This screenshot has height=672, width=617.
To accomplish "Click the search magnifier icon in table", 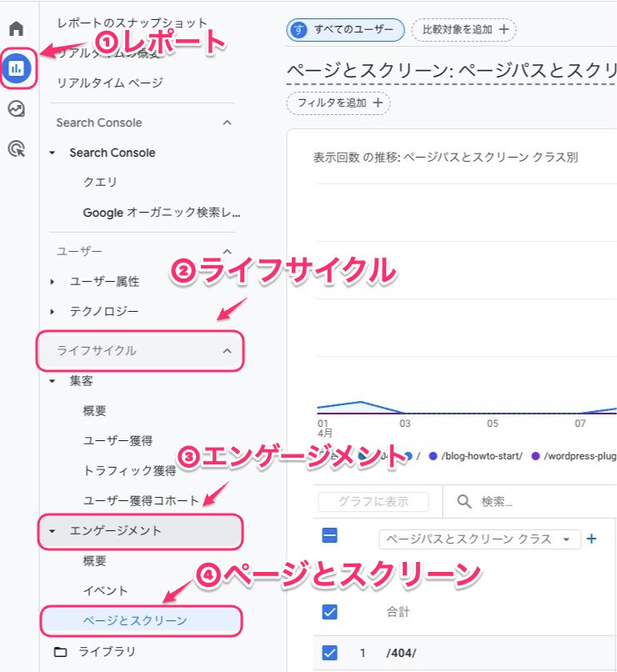I will click(464, 502).
